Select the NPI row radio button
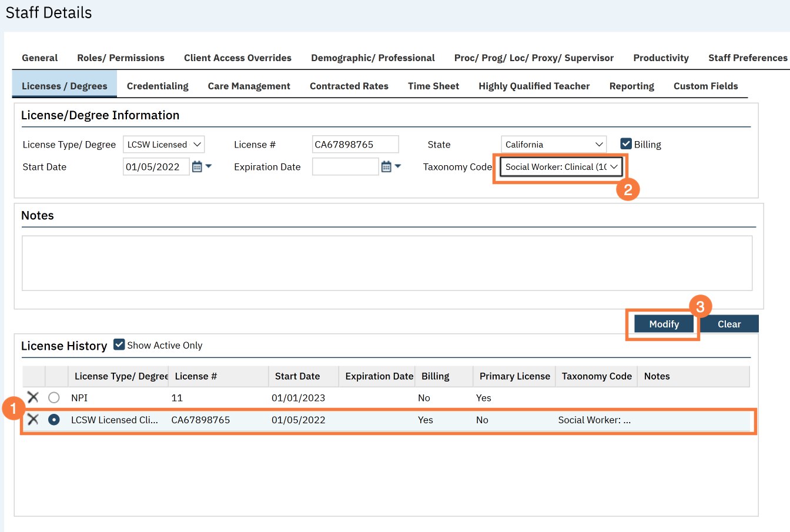The image size is (790, 532). point(54,398)
